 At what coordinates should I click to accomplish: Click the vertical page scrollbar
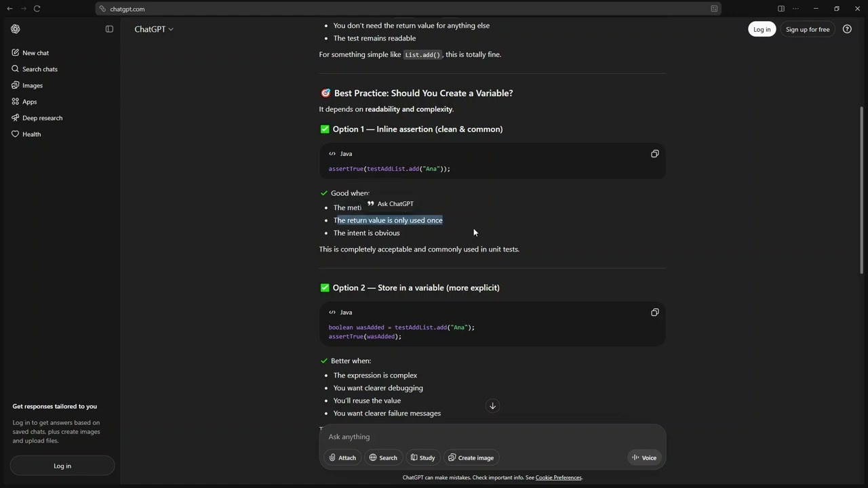(x=862, y=190)
